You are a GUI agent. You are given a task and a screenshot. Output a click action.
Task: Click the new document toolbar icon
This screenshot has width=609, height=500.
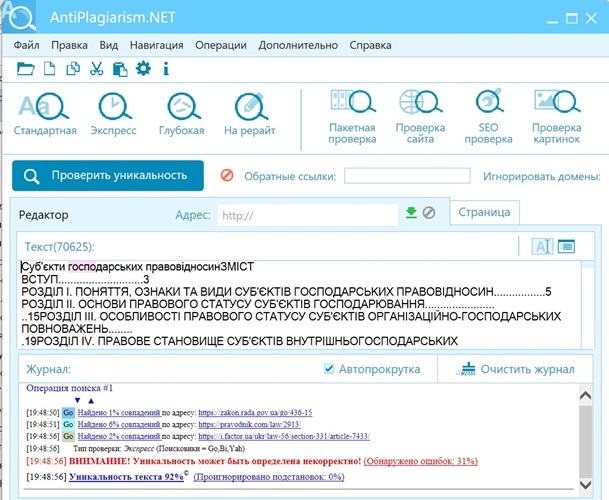(x=49, y=69)
